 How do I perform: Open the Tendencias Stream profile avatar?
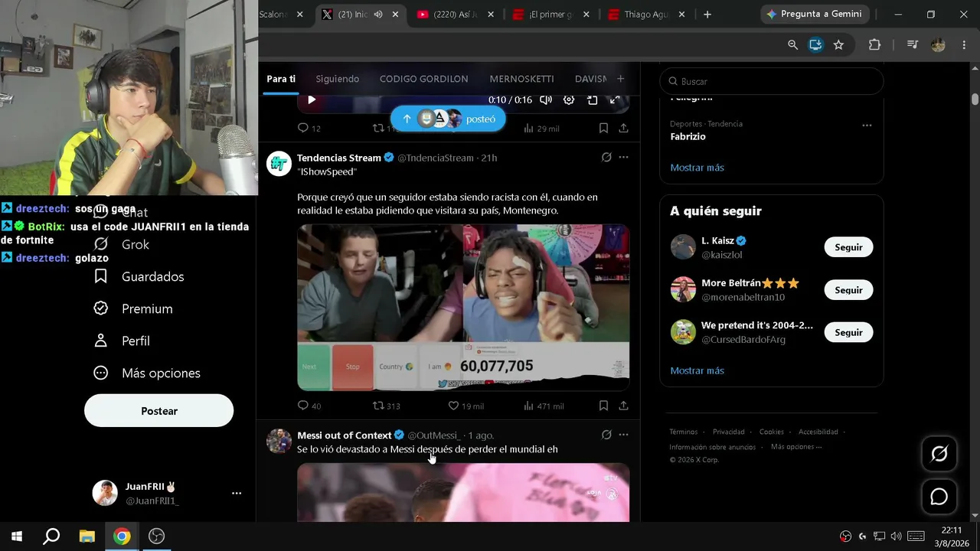(x=279, y=164)
